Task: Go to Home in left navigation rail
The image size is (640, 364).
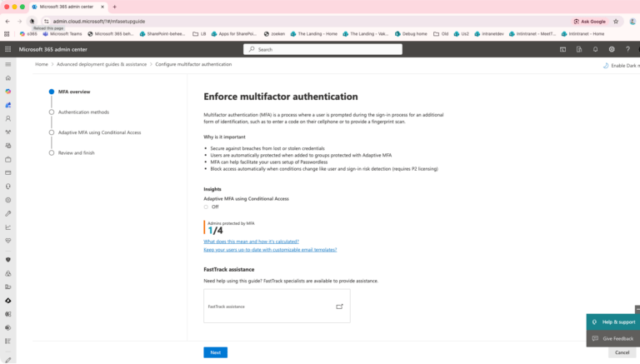Action: (x=7, y=78)
